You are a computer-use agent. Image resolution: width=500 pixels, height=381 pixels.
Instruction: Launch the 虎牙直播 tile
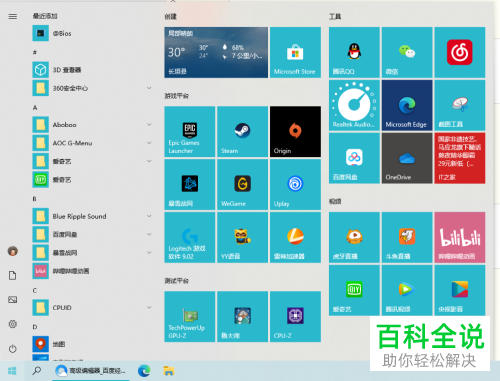(354, 237)
